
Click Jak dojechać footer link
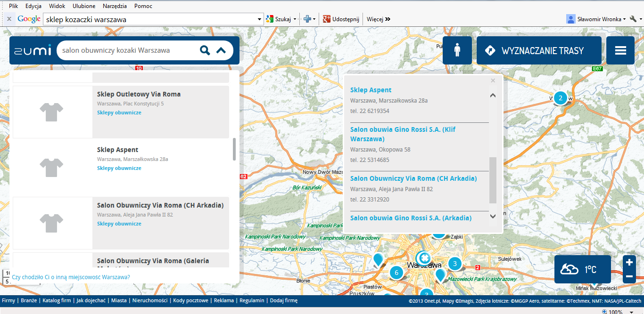tap(91, 300)
